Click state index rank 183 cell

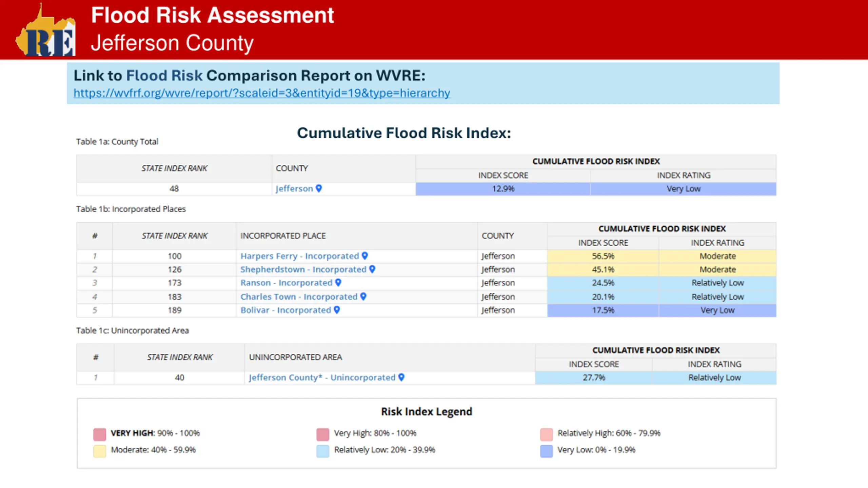[x=174, y=297]
